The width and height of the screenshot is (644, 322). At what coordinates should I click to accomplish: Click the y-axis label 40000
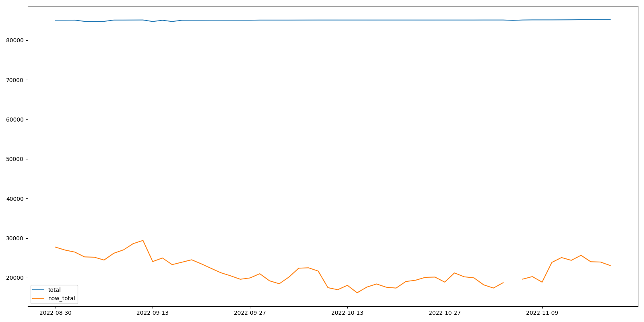[x=15, y=199]
